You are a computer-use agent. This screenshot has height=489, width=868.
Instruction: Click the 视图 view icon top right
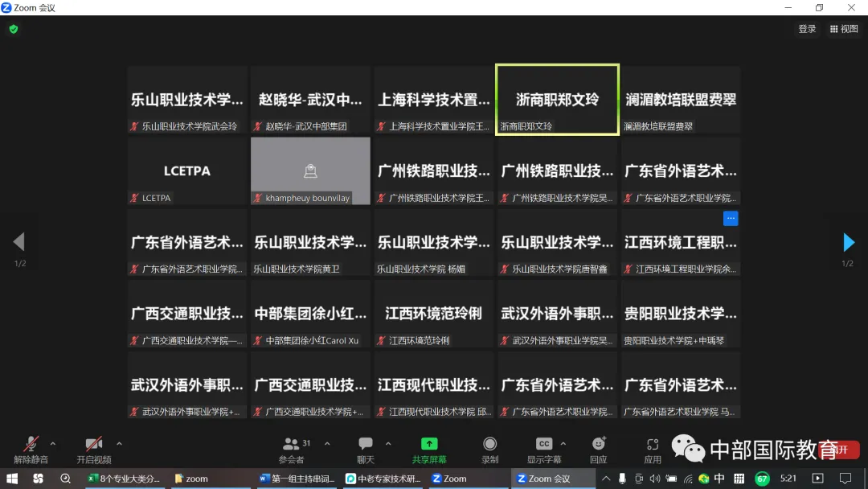[x=843, y=27]
